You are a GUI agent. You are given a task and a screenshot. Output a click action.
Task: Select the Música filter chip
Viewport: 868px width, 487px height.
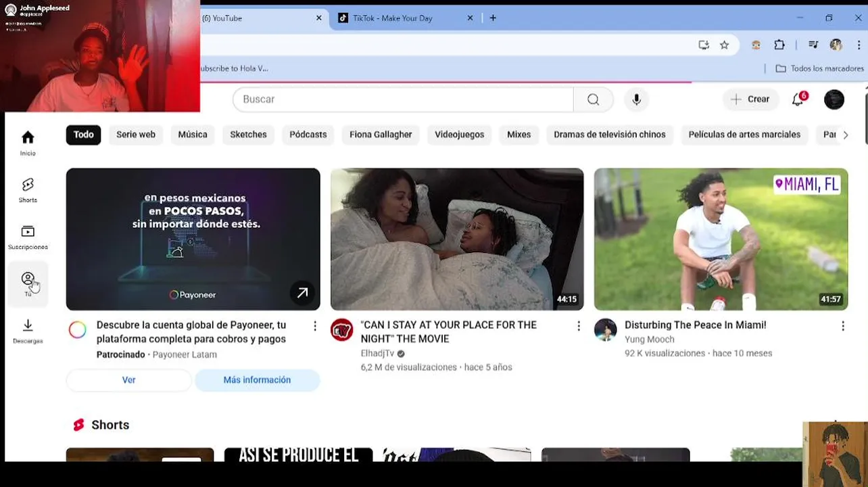[193, 135]
